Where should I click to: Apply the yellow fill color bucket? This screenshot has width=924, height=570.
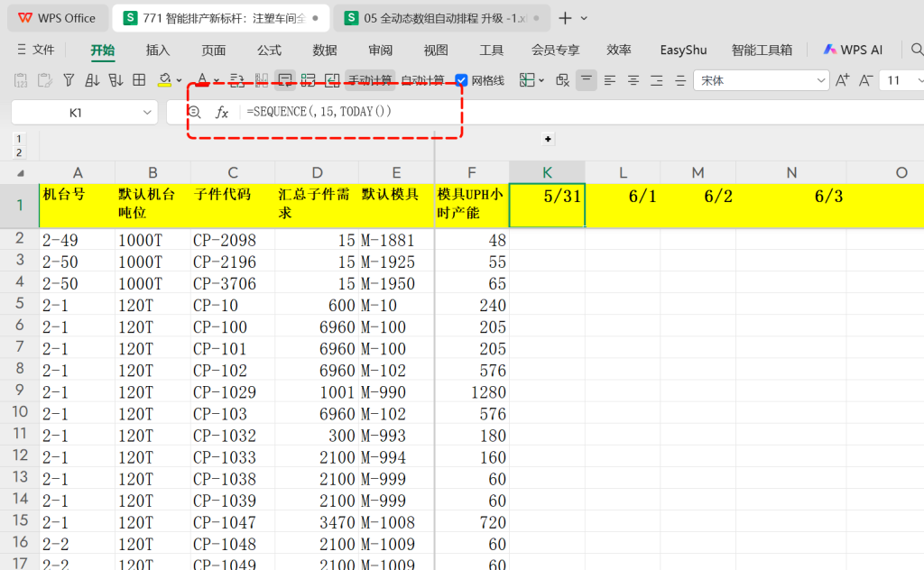[x=165, y=80]
